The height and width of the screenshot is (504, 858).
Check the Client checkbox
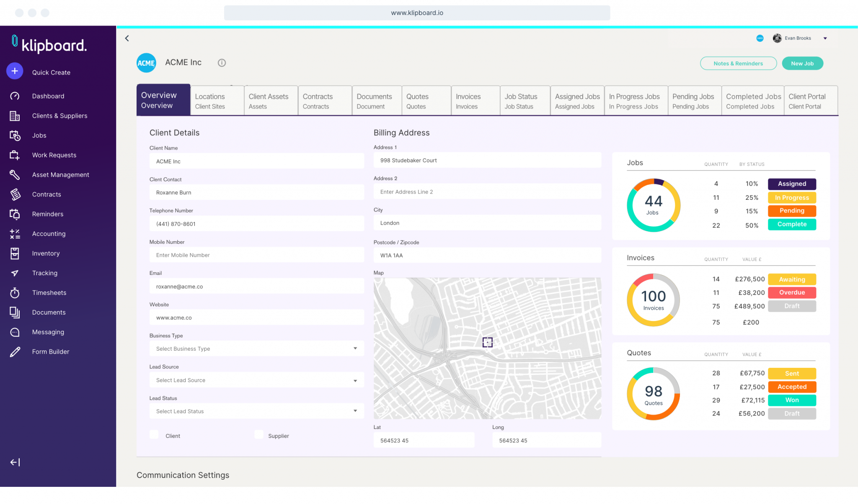click(154, 434)
